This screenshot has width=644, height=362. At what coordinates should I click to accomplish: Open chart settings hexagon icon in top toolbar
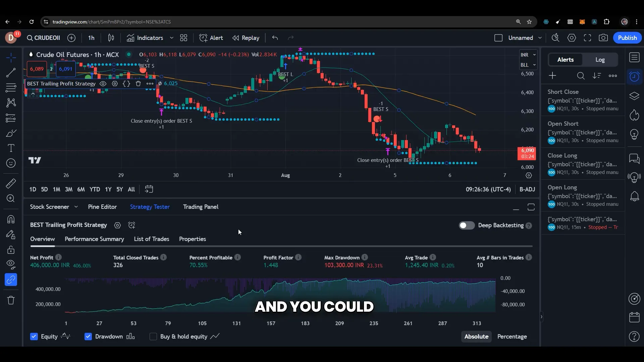pos(572,38)
